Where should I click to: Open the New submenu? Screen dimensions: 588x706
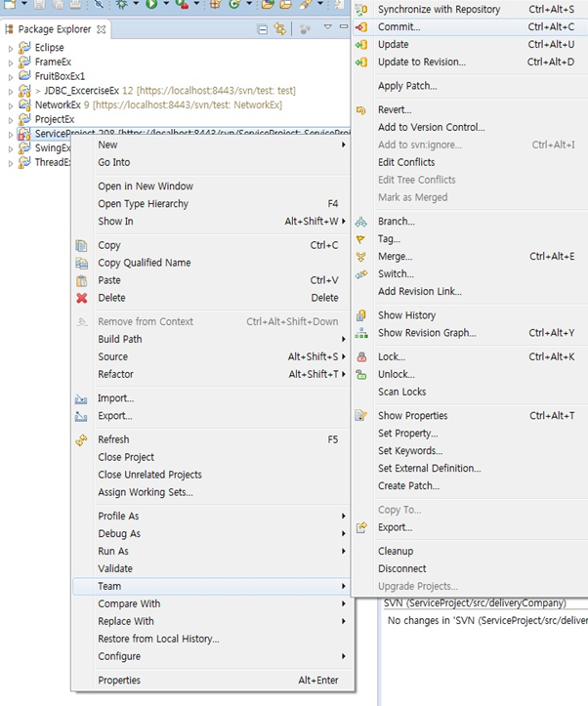click(x=211, y=145)
